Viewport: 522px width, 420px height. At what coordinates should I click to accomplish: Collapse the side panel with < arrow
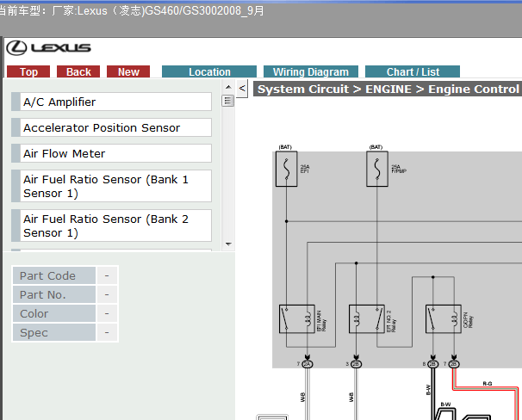(242, 89)
